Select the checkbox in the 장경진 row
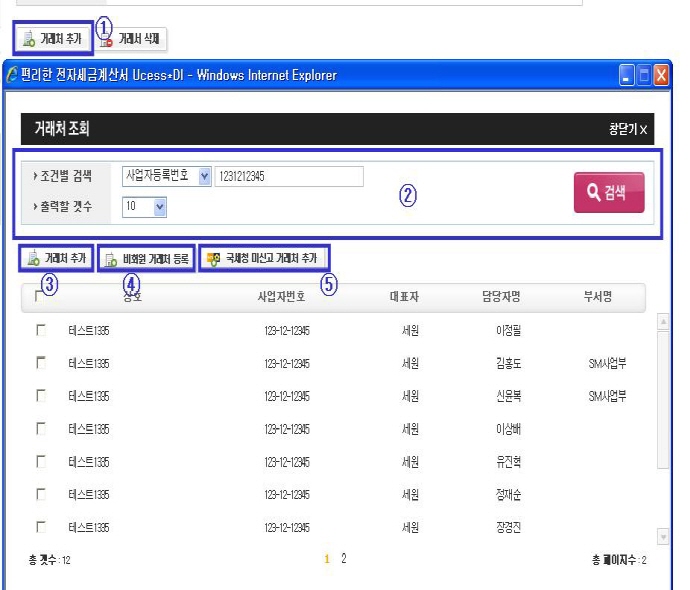This screenshot has height=590, width=690. [x=41, y=526]
